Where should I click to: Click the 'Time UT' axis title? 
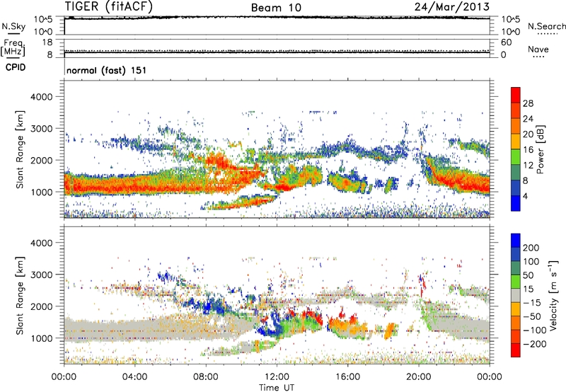(x=277, y=388)
